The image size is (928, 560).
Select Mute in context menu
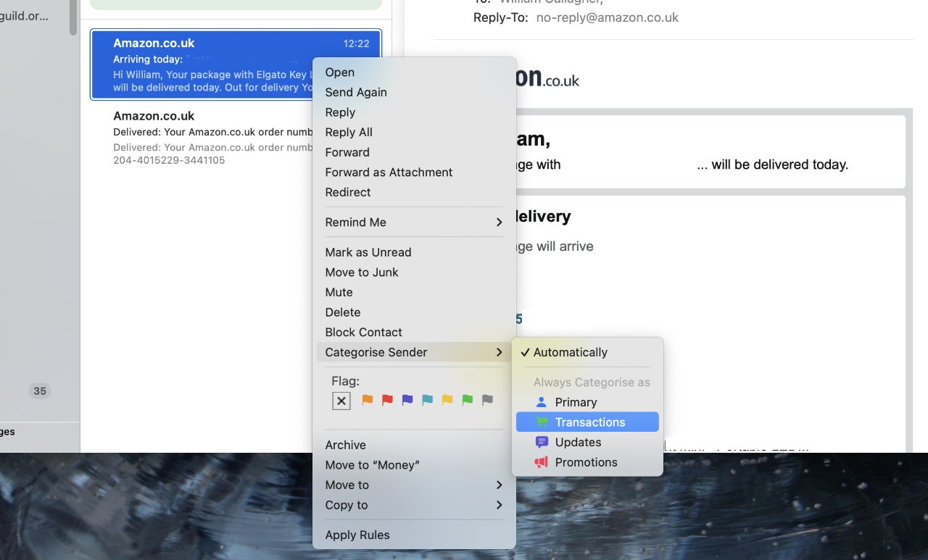[414, 292]
